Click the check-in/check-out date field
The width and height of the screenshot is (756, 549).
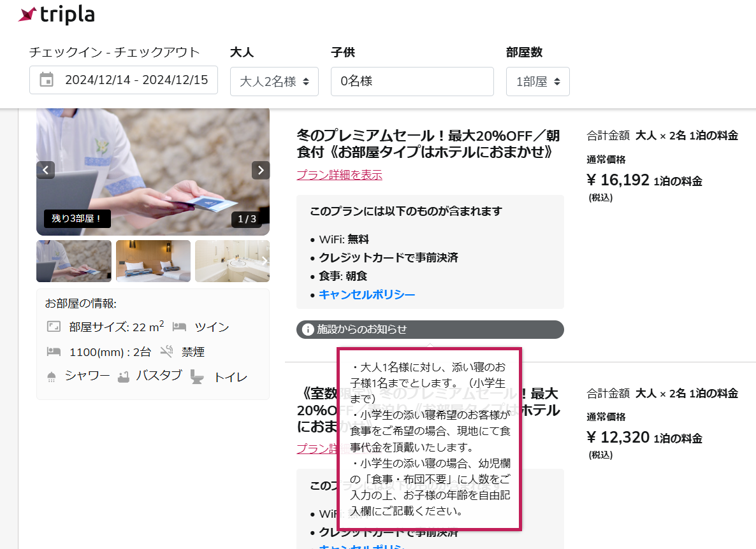pos(124,80)
